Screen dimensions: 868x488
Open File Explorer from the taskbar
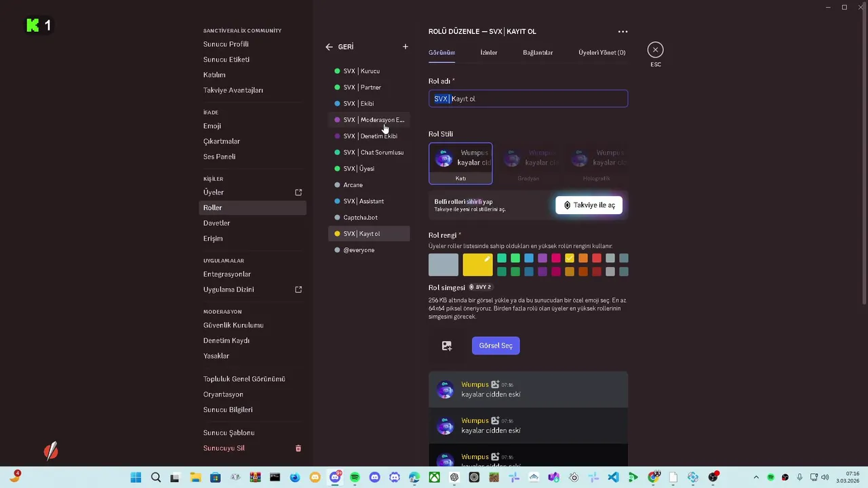pos(195,478)
